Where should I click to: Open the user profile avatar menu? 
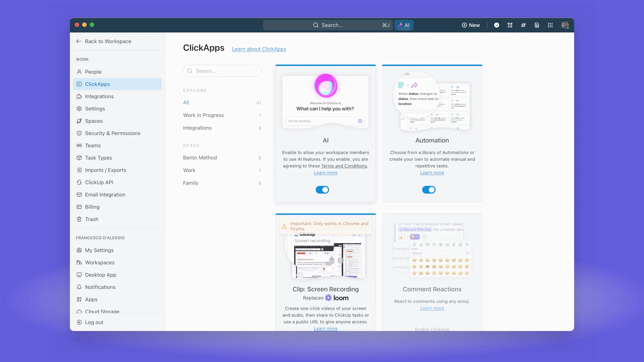click(565, 25)
